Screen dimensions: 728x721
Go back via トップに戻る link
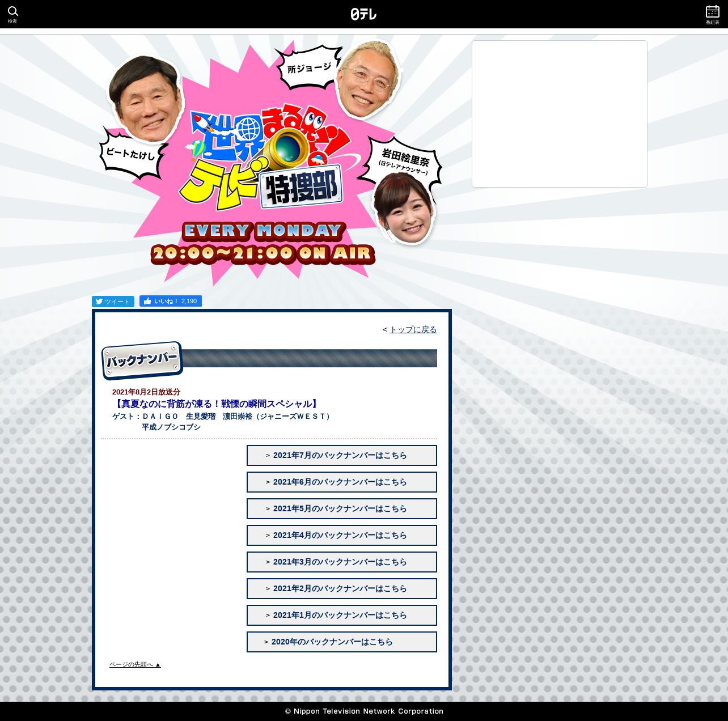[x=413, y=329]
